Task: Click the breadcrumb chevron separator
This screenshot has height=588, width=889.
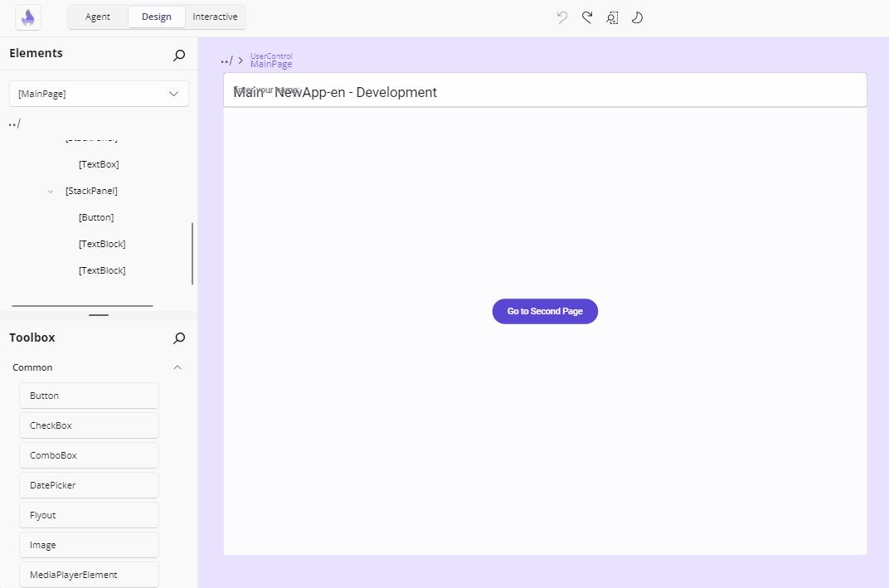Action: (x=240, y=60)
